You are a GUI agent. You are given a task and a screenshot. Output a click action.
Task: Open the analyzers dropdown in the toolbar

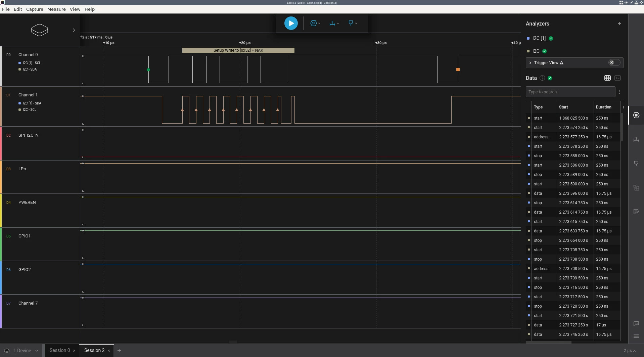point(315,23)
